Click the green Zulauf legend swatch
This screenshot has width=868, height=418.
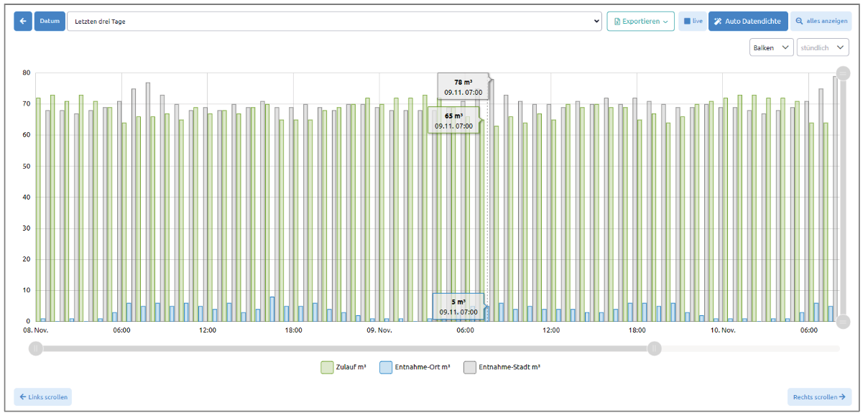tap(326, 367)
